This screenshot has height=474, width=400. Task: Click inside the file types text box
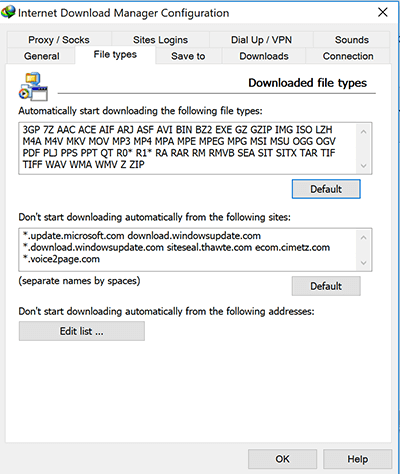(x=188, y=148)
